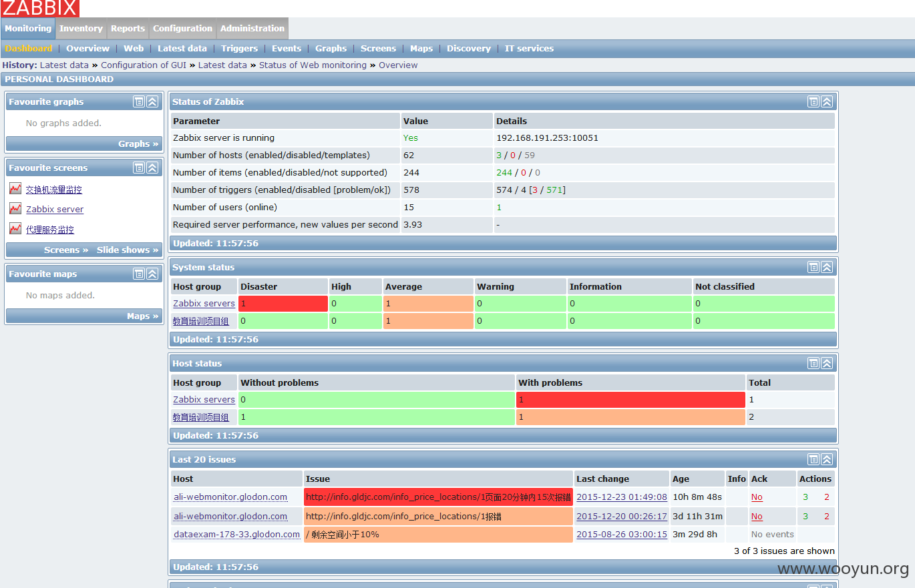Collapse the Favourite graphs widget
Image resolution: width=915 pixels, height=588 pixels.
click(x=152, y=101)
